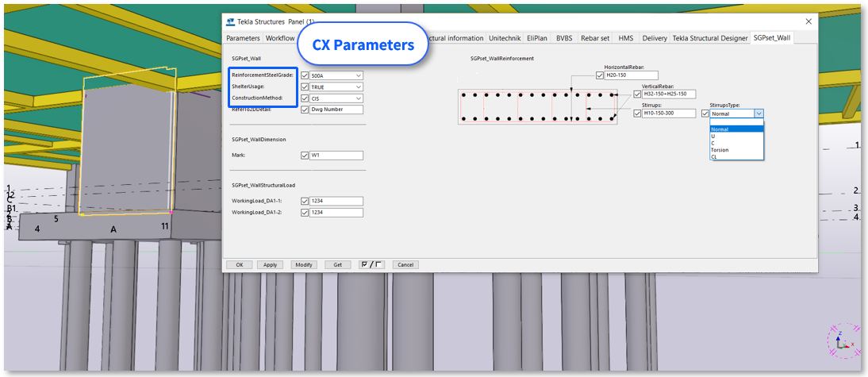
Task: Switch to the Rebar set tab
Action: click(595, 38)
